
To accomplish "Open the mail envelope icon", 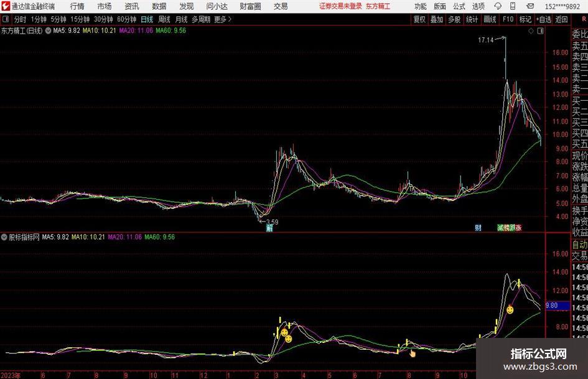I will click(530, 6).
